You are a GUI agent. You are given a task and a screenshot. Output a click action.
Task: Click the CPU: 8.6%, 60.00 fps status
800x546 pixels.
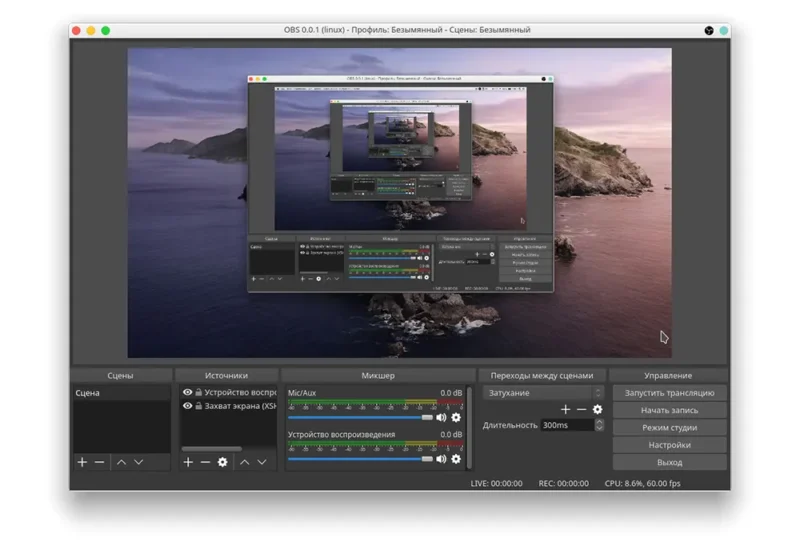coord(642,483)
